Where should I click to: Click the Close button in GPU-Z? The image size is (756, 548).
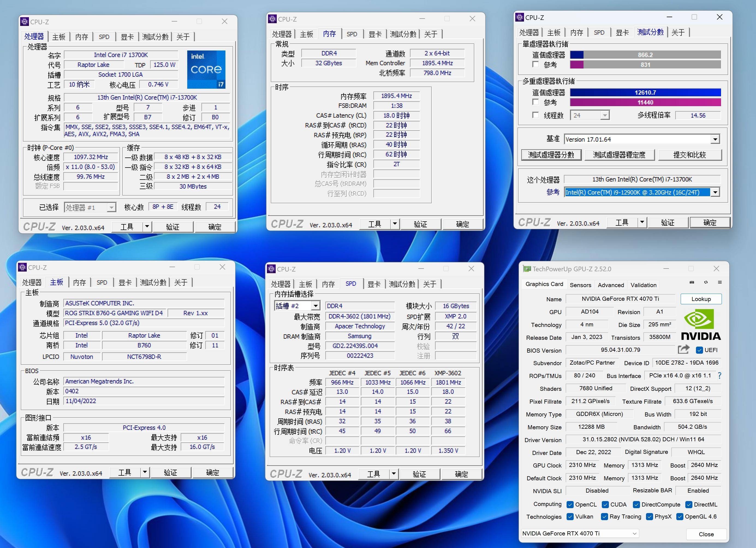[x=706, y=534]
